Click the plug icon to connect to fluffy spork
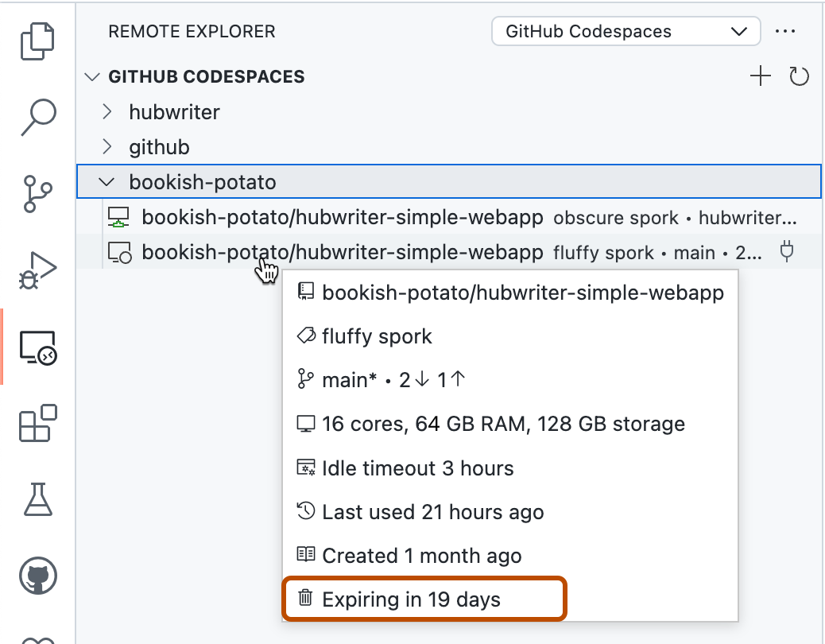 pyautogui.click(x=787, y=252)
